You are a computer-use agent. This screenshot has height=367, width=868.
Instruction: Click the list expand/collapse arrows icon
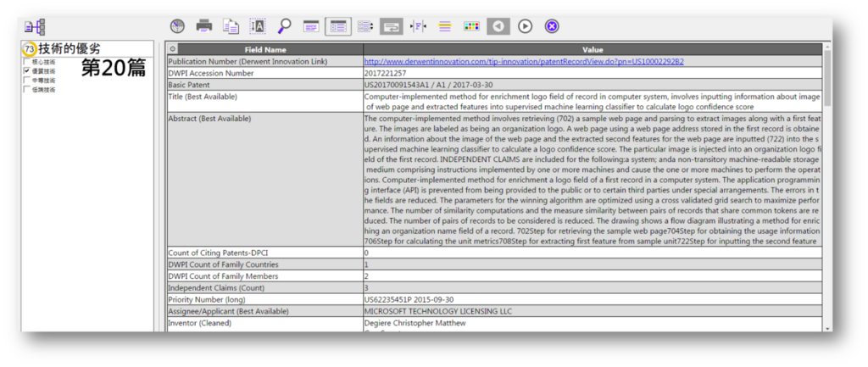pyautogui.click(x=364, y=26)
